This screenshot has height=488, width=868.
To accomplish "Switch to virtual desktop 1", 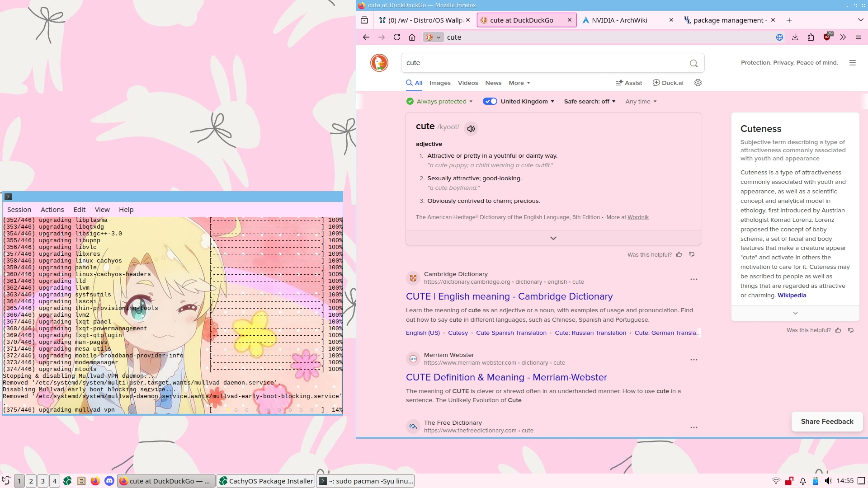I will (x=19, y=481).
